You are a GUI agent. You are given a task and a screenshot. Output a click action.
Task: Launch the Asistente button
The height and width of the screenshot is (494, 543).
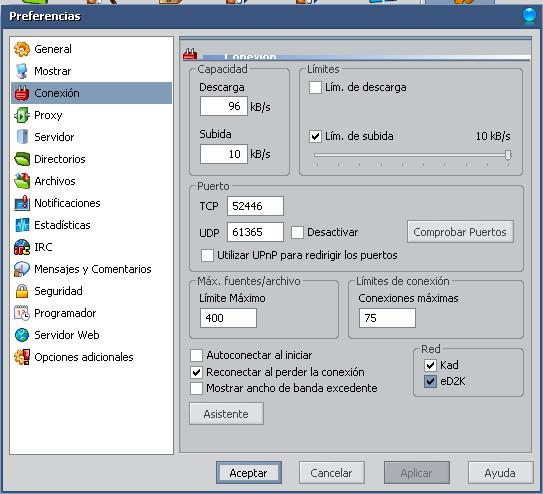tap(226, 414)
